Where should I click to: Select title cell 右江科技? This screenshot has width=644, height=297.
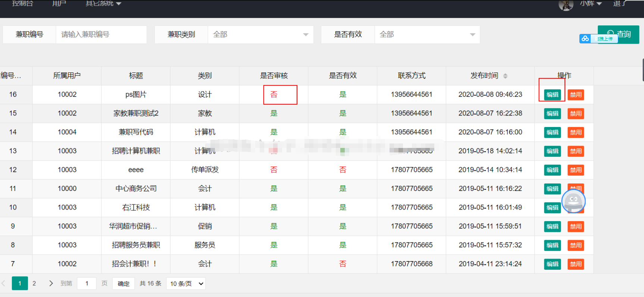coord(136,207)
